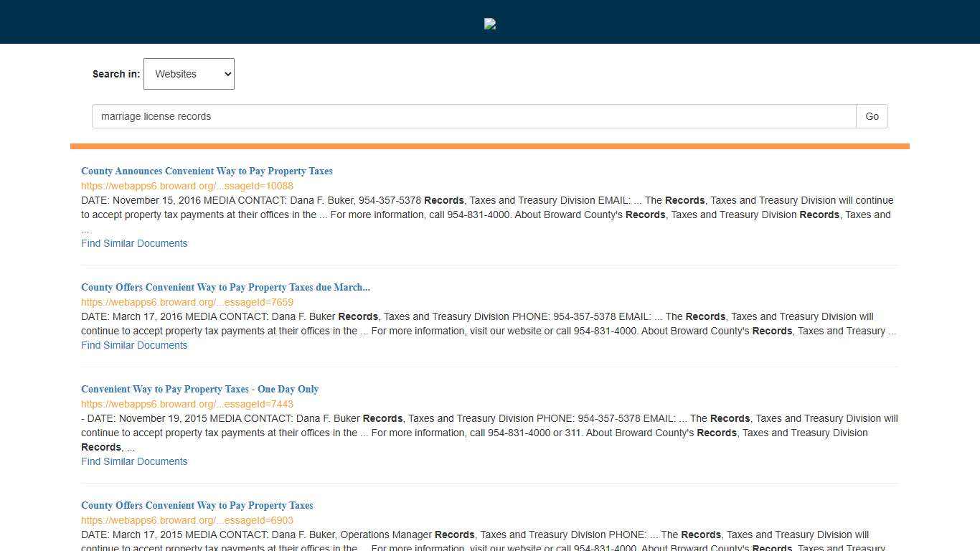Follow the URL ending in essageId=6903
The width and height of the screenshot is (980, 551).
[187, 520]
